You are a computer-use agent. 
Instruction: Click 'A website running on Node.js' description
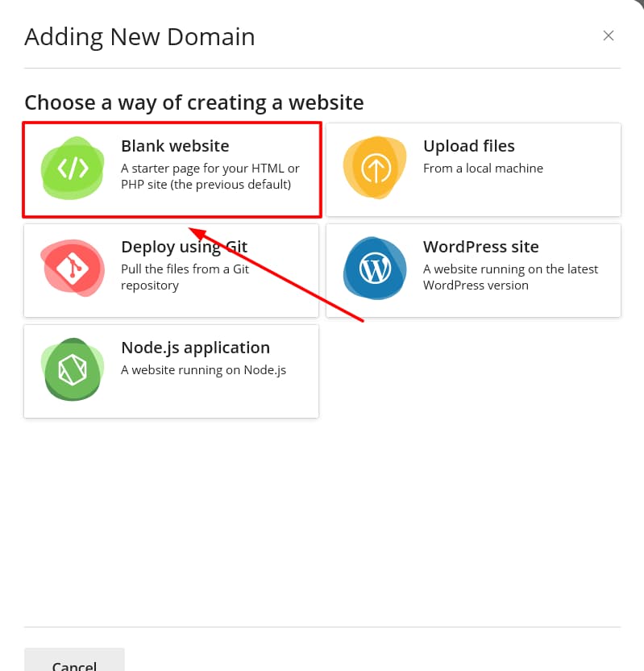203,370
